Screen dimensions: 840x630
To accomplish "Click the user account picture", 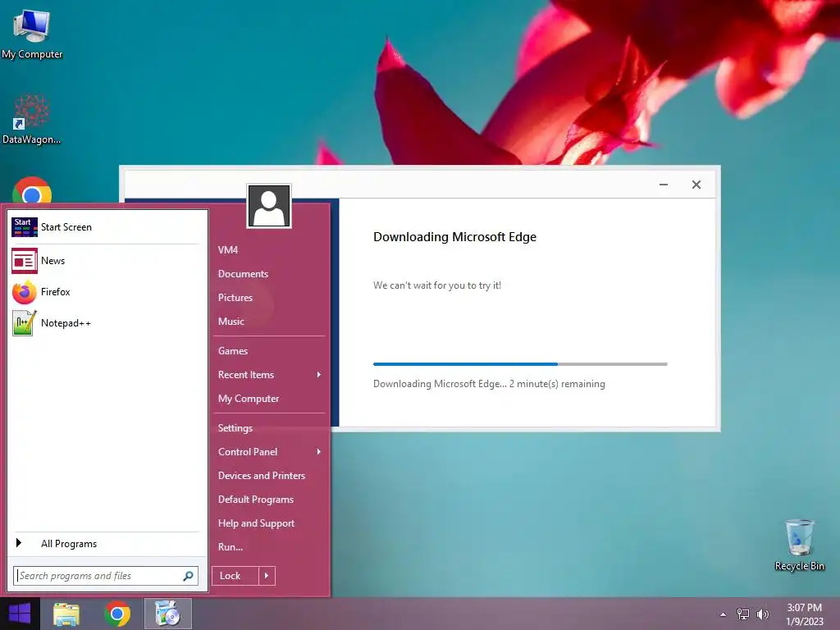I will pyautogui.click(x=269, y=206).
